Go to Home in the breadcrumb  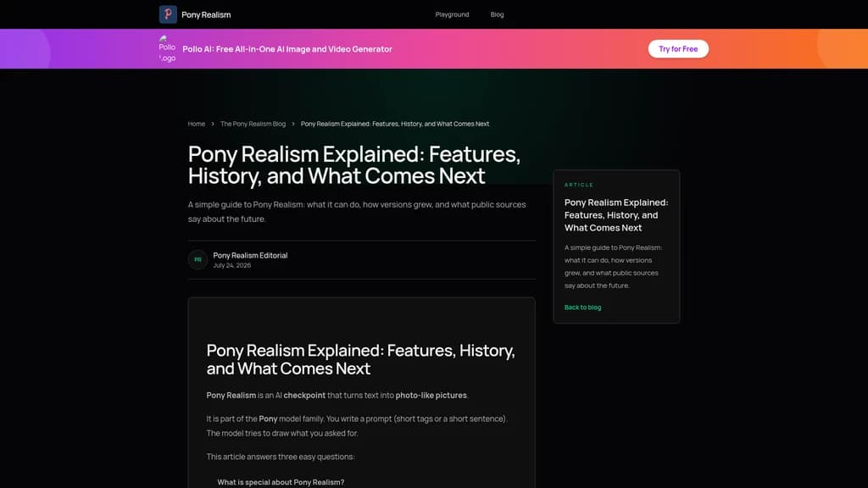[197, 124]
